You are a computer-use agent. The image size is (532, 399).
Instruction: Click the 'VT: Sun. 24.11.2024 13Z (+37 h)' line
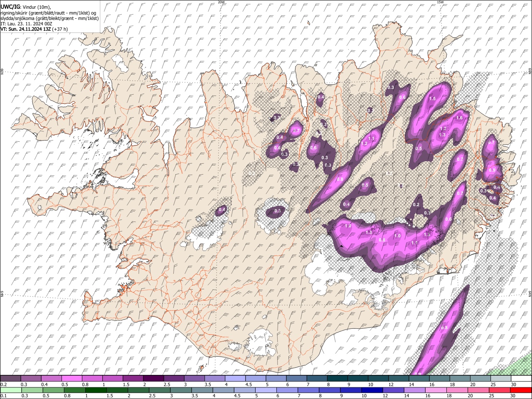click(x=34, y=29)
